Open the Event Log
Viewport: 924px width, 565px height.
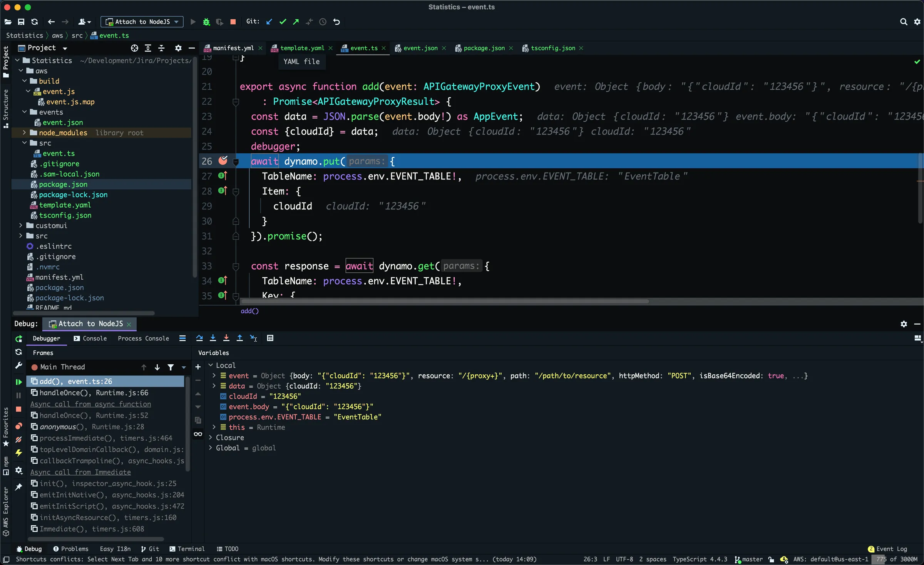888,549
